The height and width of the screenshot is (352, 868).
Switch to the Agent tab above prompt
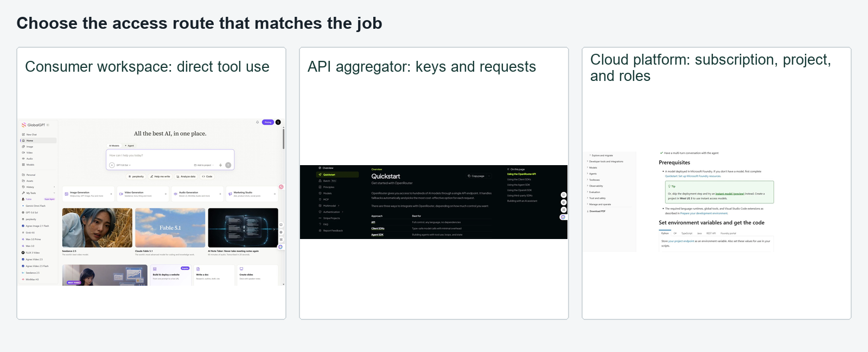(x=130, y=146)
